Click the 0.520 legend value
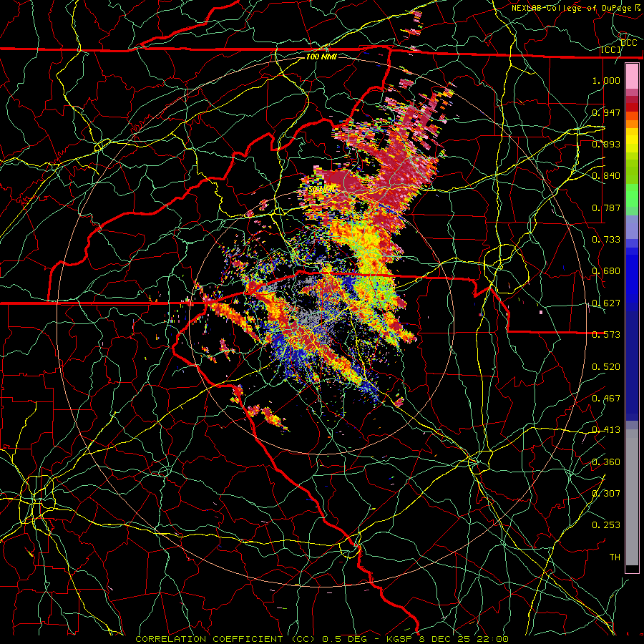The image size is (644, 644). (606, 366)
